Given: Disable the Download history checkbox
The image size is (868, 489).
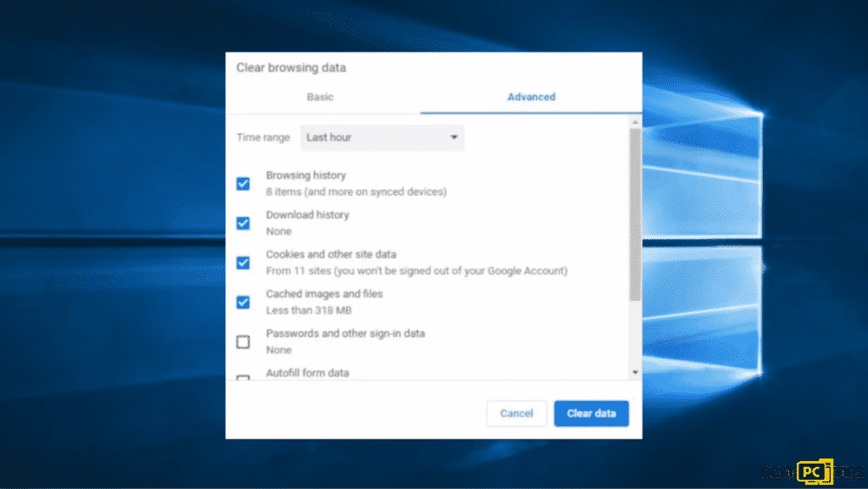Looking at the screenshot, I should [x=243, y=223].
